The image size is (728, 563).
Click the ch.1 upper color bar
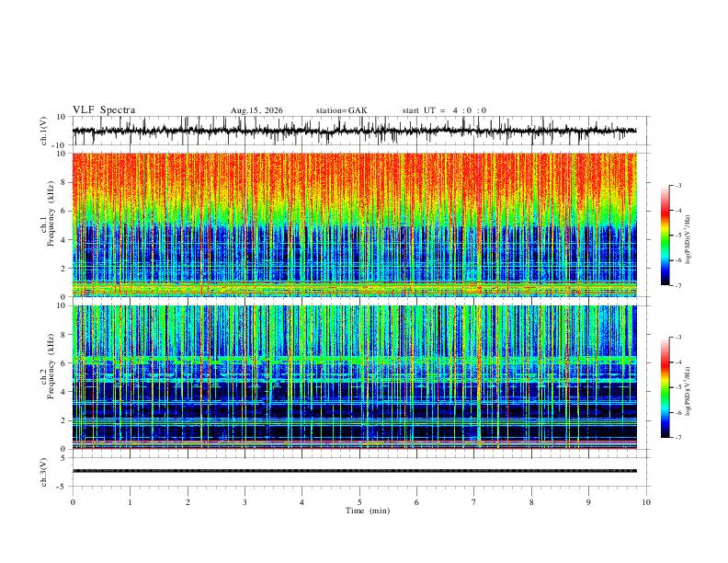pyautogui.click(x=665, y=236)
